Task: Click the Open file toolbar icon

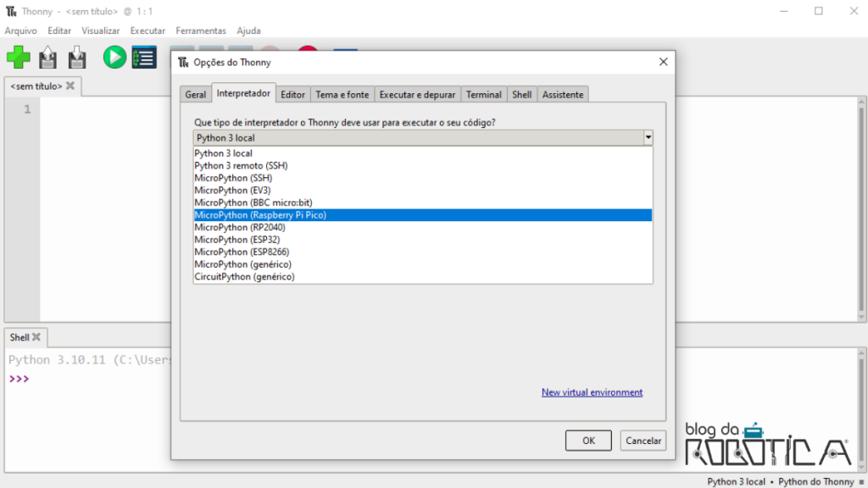Action: (48, 58)
